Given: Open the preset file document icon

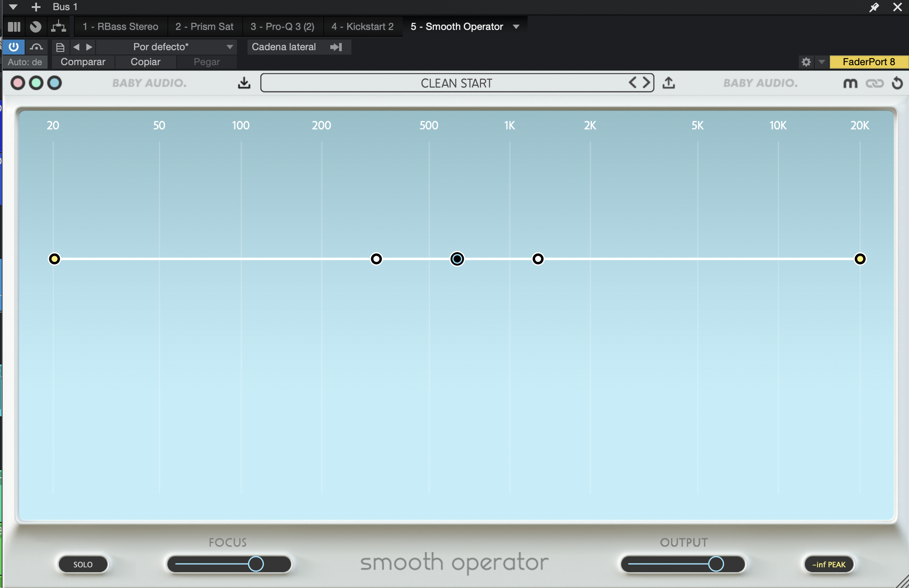Looking at the screenshot, I should click(x=60, y=47).
